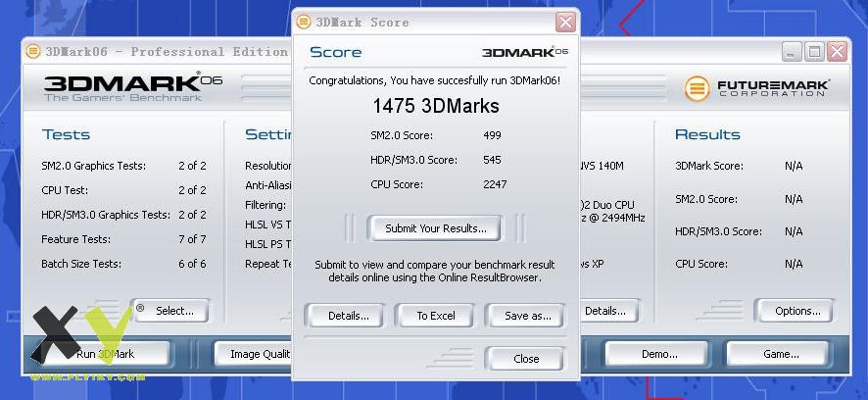Image resolution: width=868 pixels, height=400 pixels.
Task: Click 'Score' heading in the dialog
Action: [x=335, y=52]
